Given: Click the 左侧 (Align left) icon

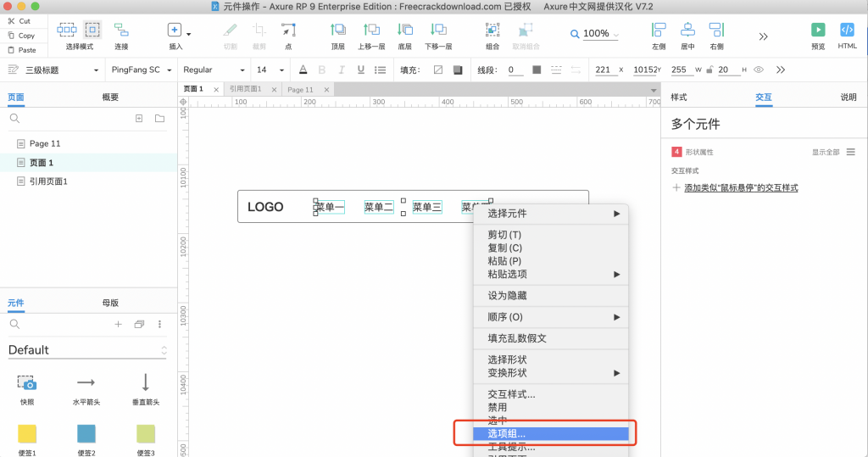Looking at the screenshot, I should click(659, 31).
